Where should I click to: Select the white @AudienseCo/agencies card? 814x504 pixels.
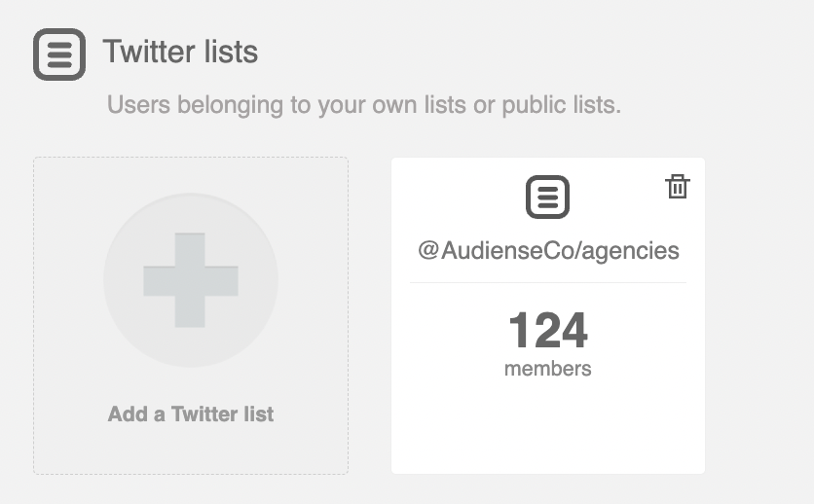pos(548,316)
